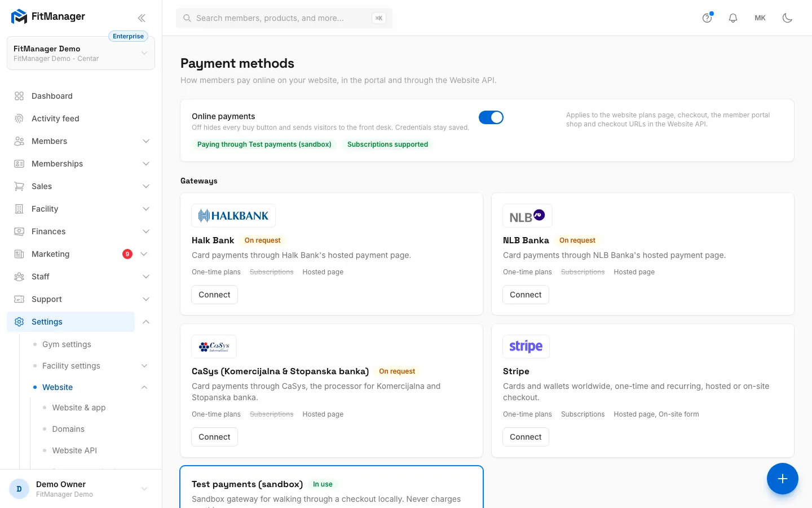
Task: Switch to dark mode with moon icon
Action: pos(787,18)
